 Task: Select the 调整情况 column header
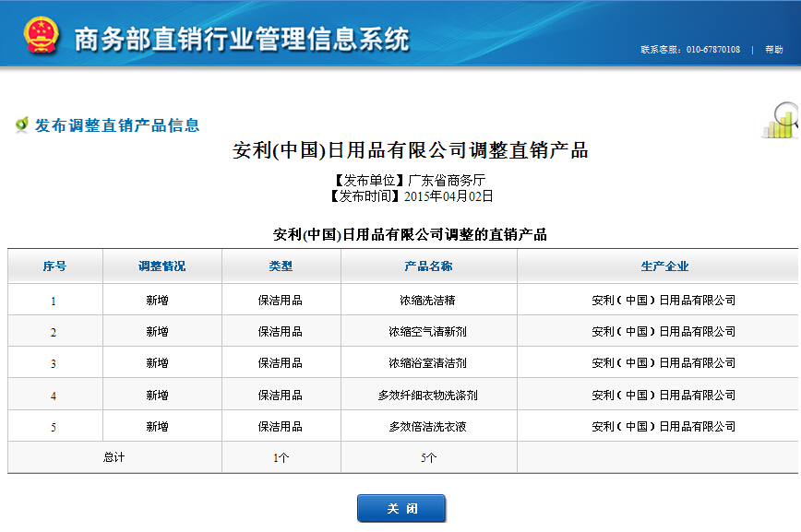point(161,266)
